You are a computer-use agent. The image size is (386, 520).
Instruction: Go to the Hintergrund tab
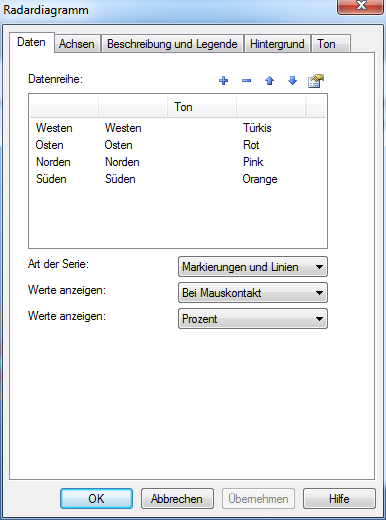[x=277, y=44]
